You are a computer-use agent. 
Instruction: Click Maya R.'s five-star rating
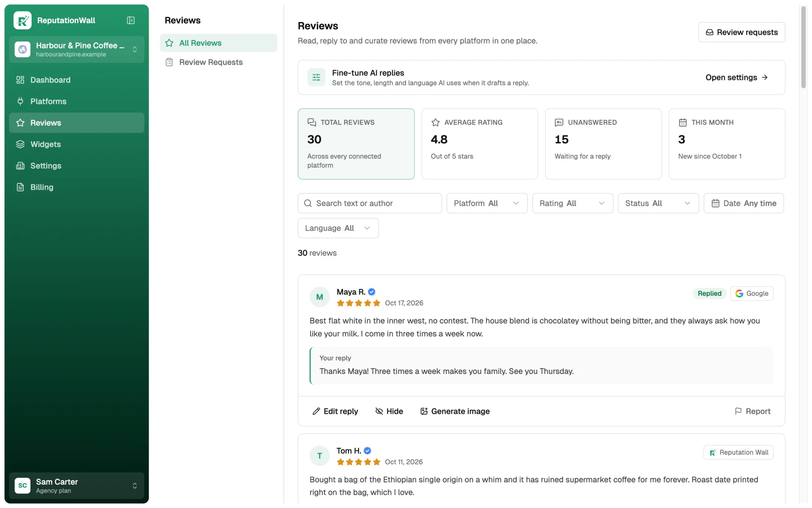(x=358, y=303)
